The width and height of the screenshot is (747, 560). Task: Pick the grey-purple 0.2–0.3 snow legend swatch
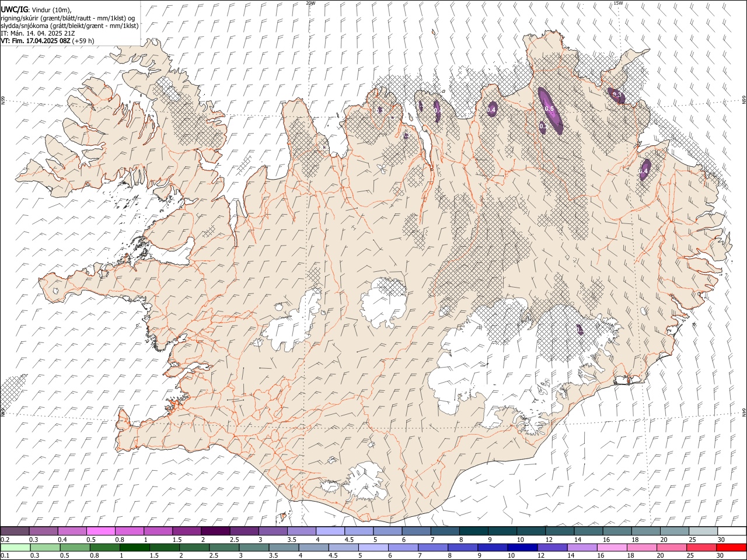[x=15, y=531]
